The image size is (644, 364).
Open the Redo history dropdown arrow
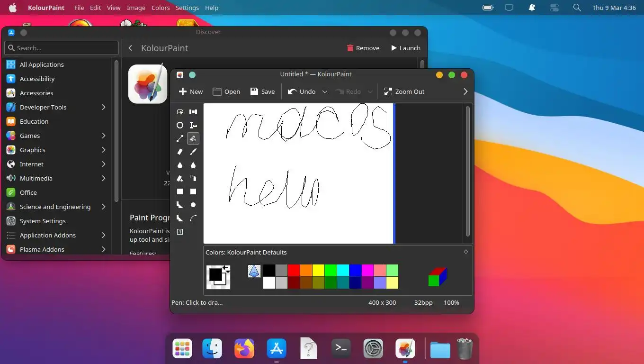tap(370, 91)
